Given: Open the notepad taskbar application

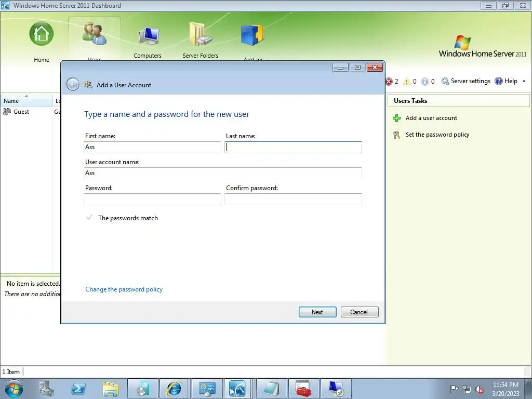Looking at the screenshot, I should coord(271,389).
